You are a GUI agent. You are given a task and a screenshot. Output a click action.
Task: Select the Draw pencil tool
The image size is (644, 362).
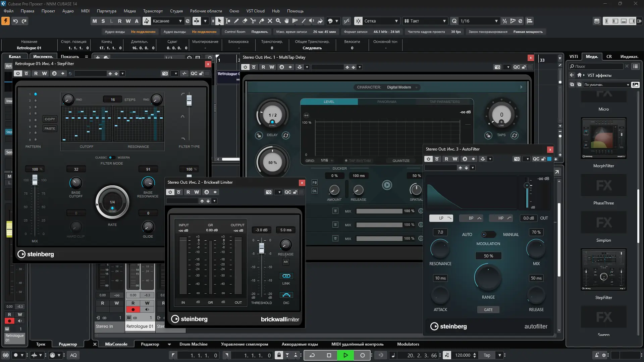tap(236, 21)
